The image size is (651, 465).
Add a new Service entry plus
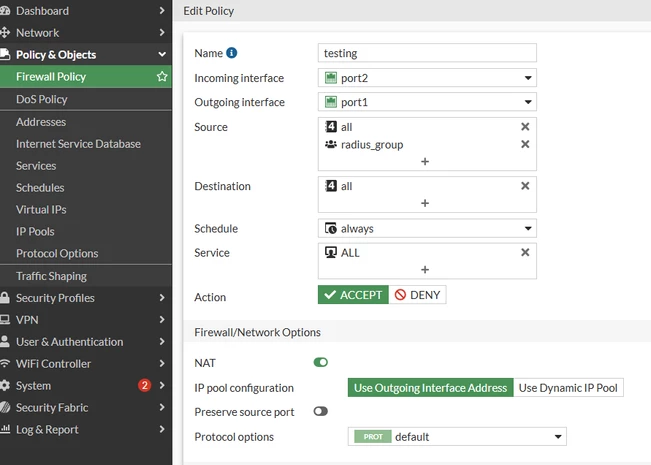coord(425,270)
